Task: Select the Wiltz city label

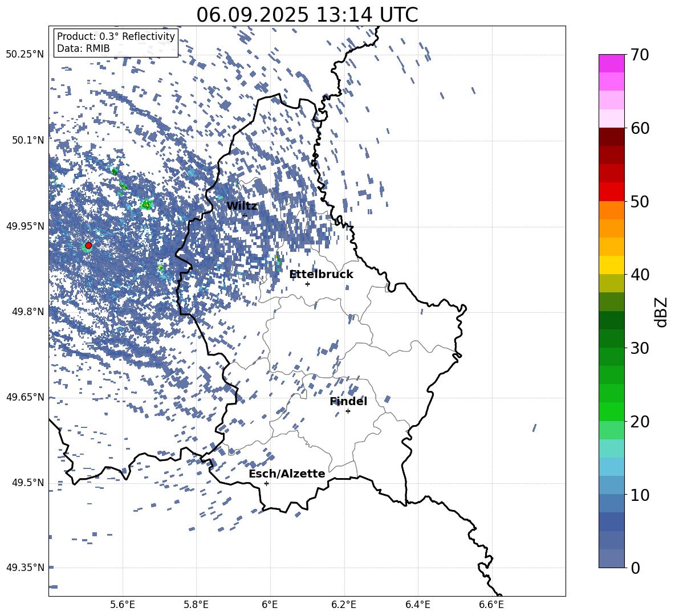Action: pyautogui.click(x=242, y=206)
